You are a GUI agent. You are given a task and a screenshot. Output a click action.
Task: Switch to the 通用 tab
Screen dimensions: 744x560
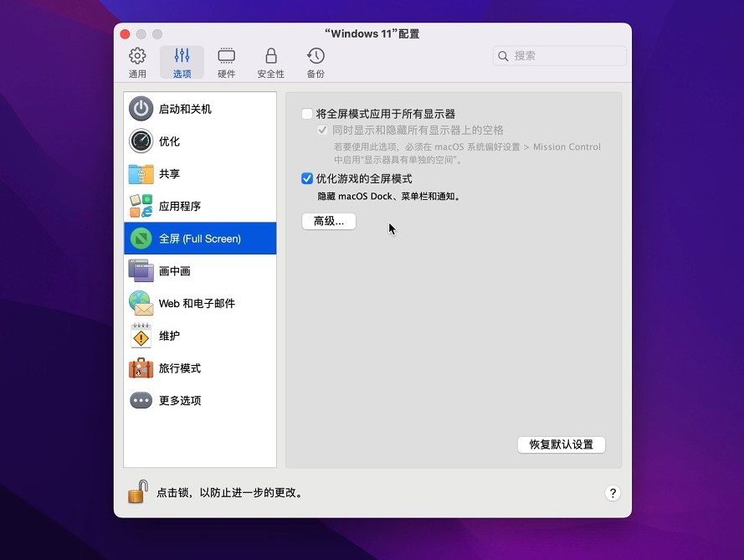click(x=137, y=63)
